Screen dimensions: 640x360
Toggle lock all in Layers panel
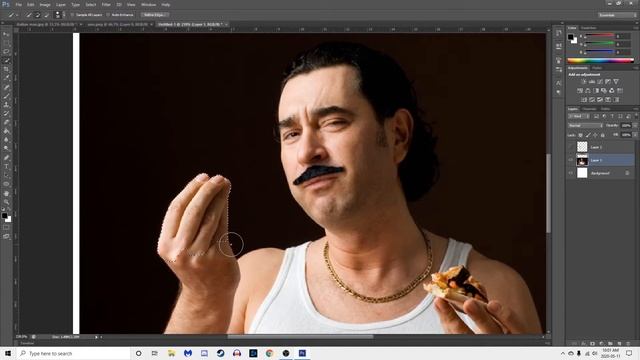click(x=603, y=135)
